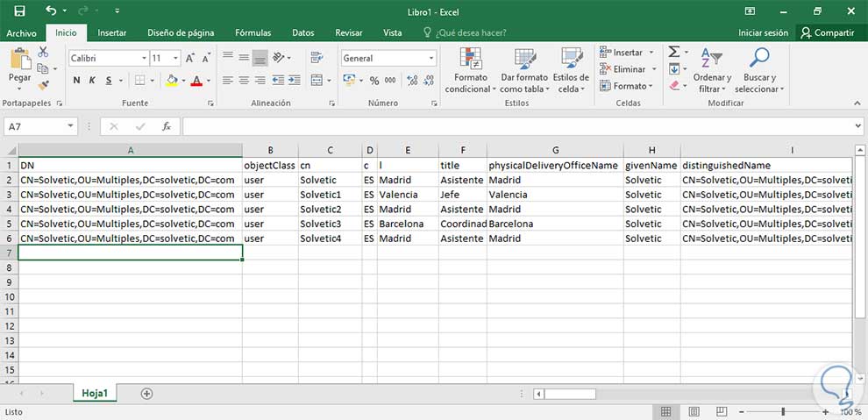Increase font size with the large A icon
Image resolution: width=868 pixels, height=420 pixels.
(190, 58)
